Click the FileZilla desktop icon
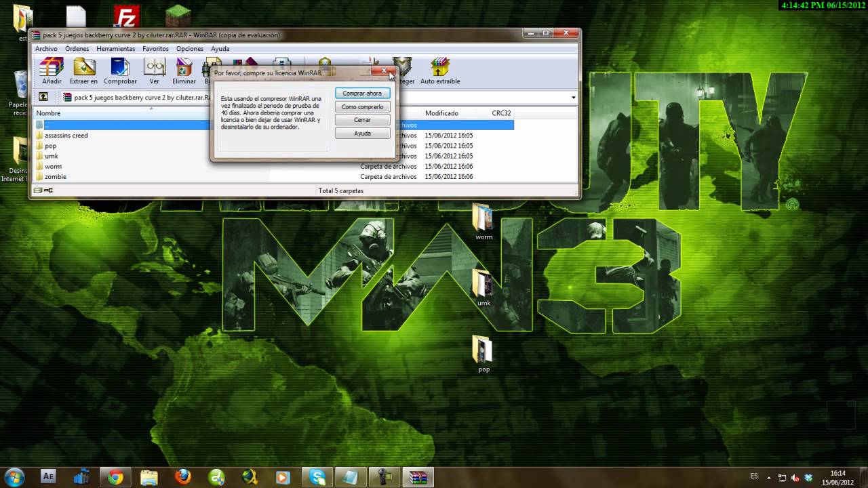The width and height of the screenshot is (868, 488). [126, 18]
